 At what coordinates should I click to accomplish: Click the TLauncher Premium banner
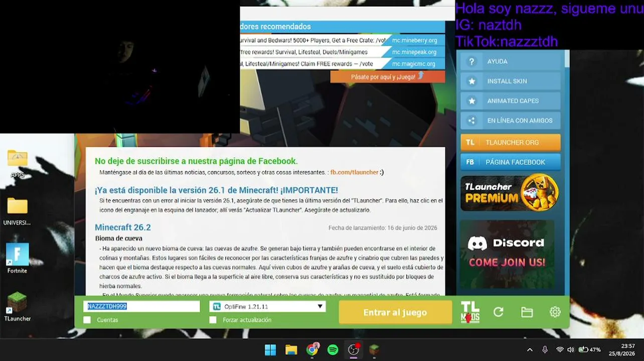(510, 193)
